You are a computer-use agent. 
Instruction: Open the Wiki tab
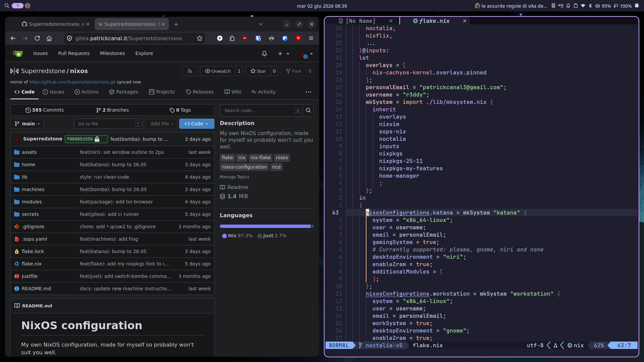[233, 92]
